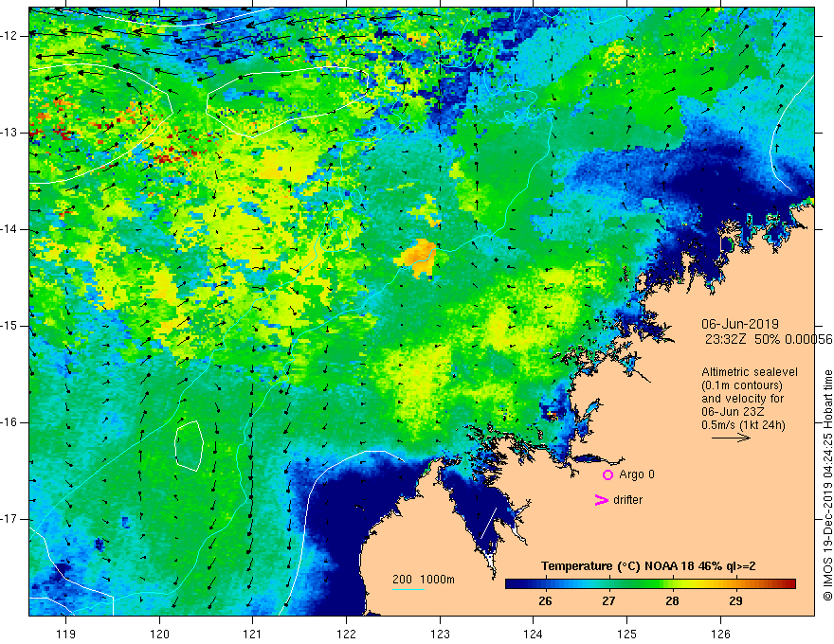
Task: Click the longitude axis label 120
Action: [159, 634]
